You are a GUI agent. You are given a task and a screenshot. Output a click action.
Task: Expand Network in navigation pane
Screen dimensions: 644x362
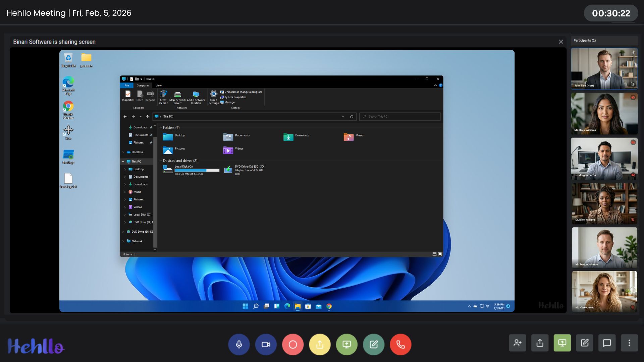123,241
